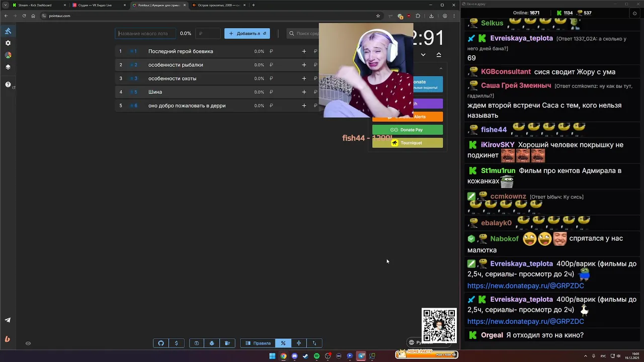
Task: Open the help question-mark icon
Action: coord(8,84)
